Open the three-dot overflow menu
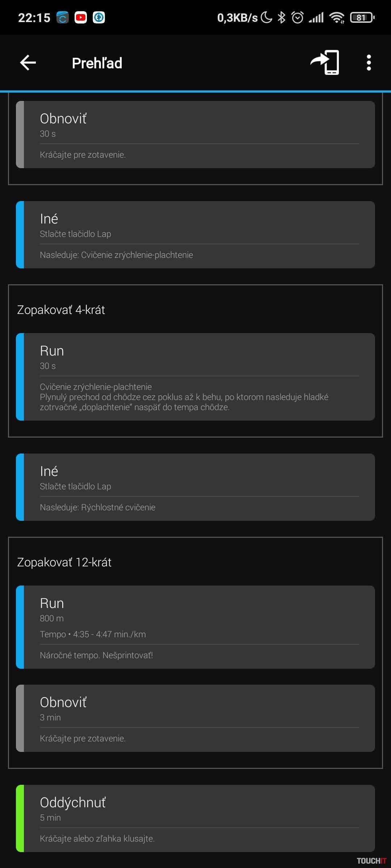The height and width of the screenshot is (868, 391). pyautogui.click(x=369, y=63)
